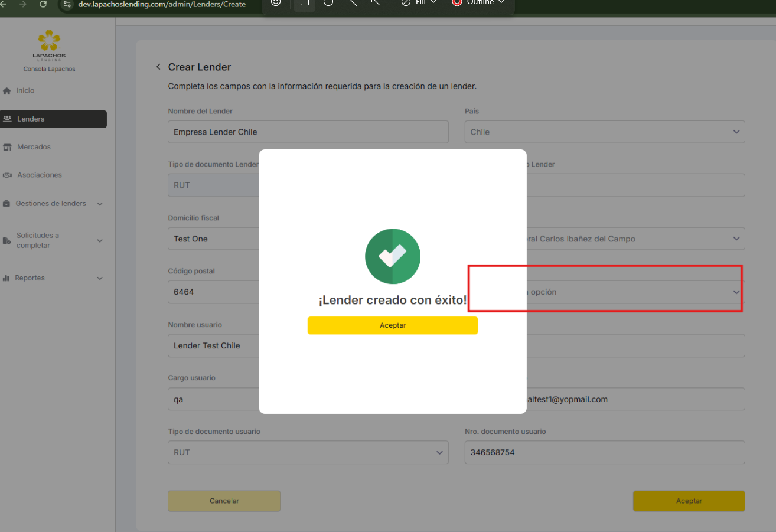Open Solicitudes a completar menu item
The image size is (776, 532).
pos(38,240)
